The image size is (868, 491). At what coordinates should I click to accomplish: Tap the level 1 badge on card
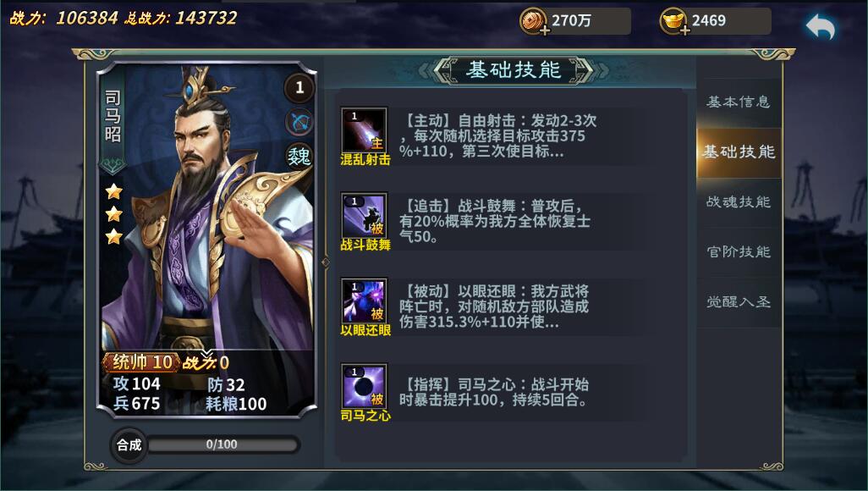pos(299,87)
